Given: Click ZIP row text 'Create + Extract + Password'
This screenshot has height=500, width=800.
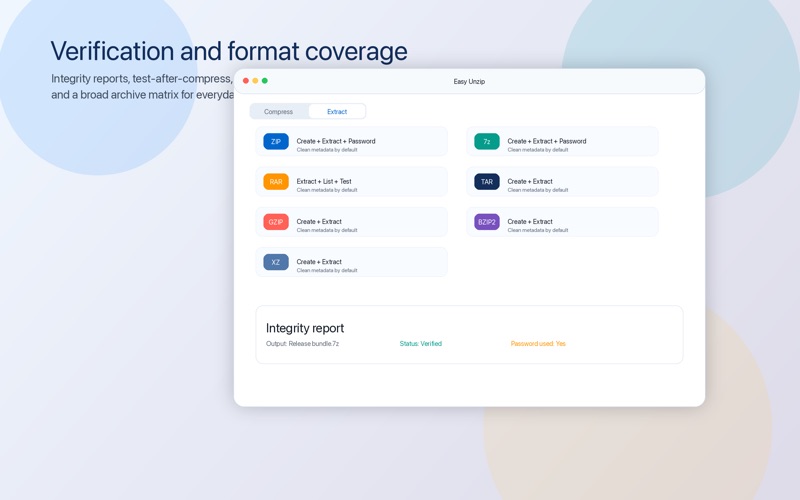Looking at the screenshot, I should click(x=336, y=141).
